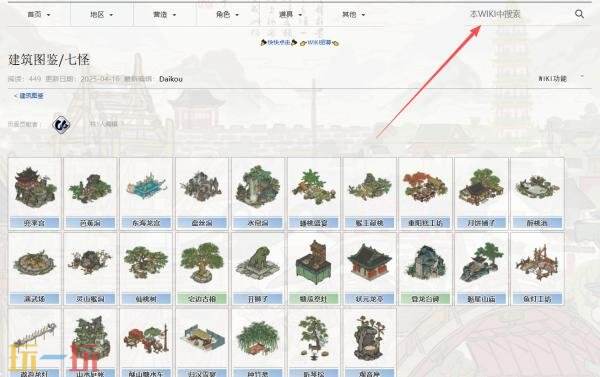Open the tall green mountain card in last row

click(x=91, y=343)
